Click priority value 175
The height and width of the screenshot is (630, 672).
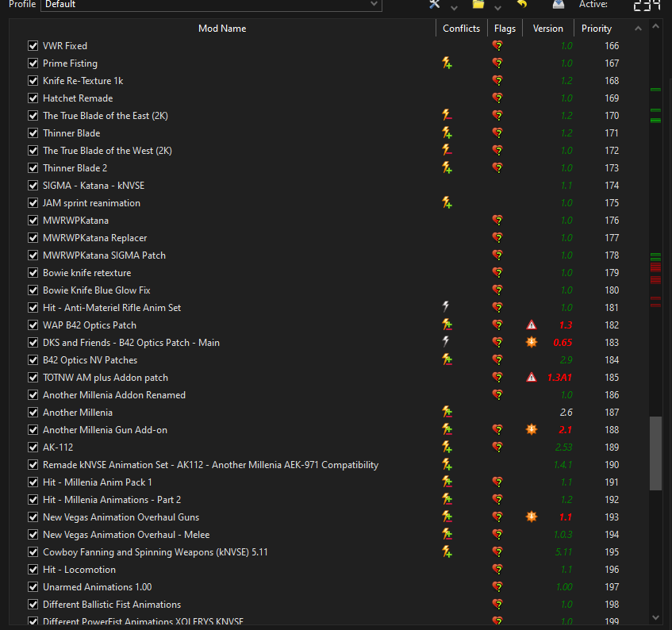[x=612, y=203]
